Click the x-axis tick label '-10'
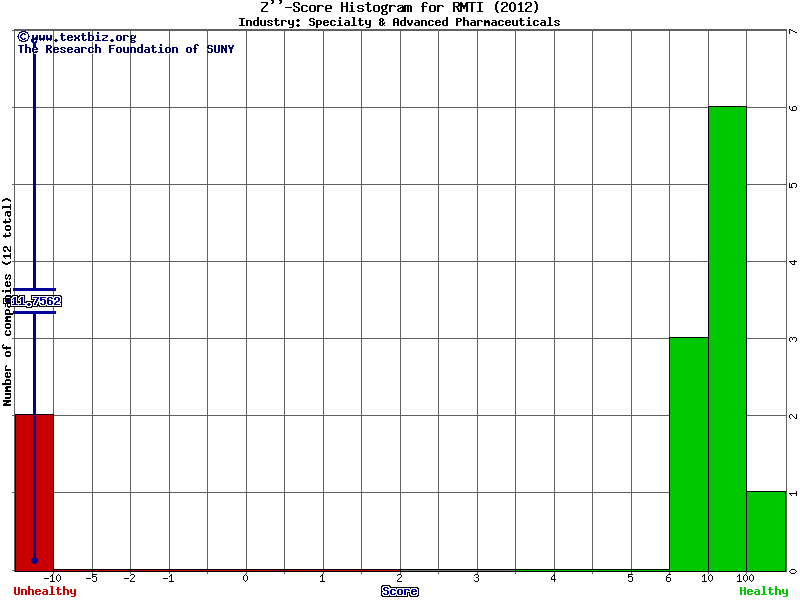Image resolution: width=800 pixels, height=600 pixels. click(53, 578)
